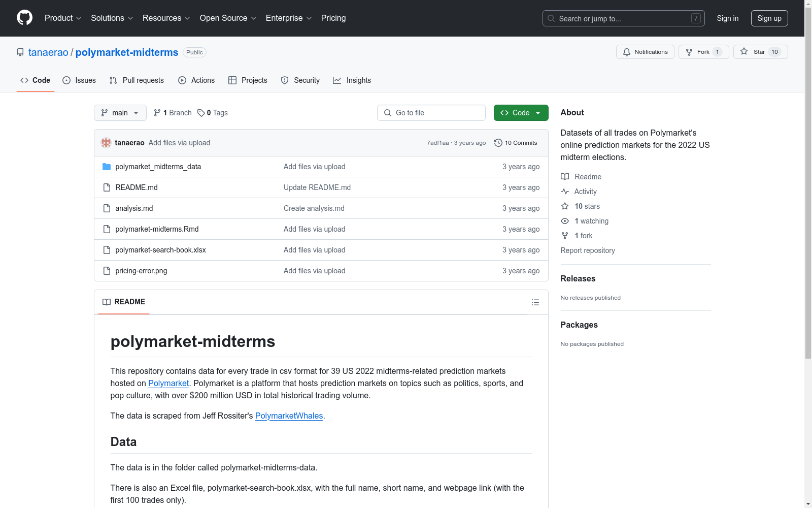The width and height of the screenshot is (812, 508).
Task: Switch to the Security tab
Action: [x=300, y=80]
